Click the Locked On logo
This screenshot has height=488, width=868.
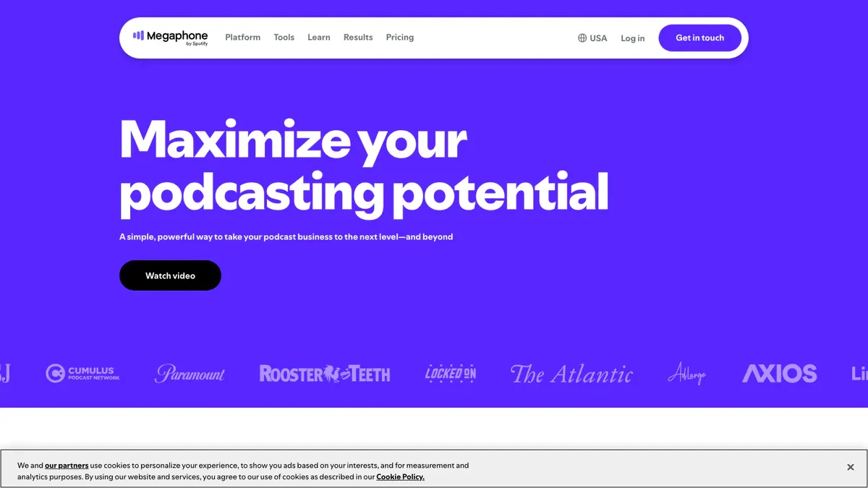[451, 373]
